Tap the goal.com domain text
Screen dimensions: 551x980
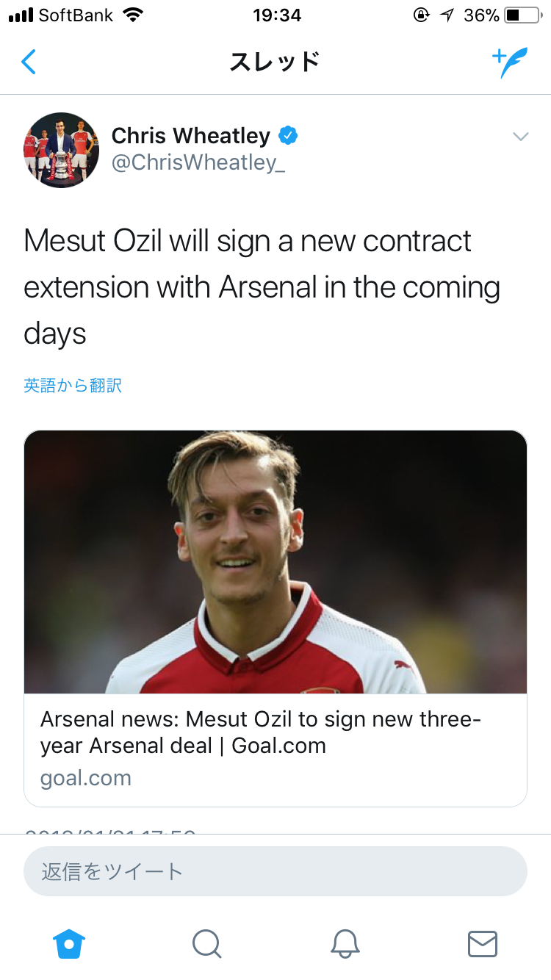[86, 779]
